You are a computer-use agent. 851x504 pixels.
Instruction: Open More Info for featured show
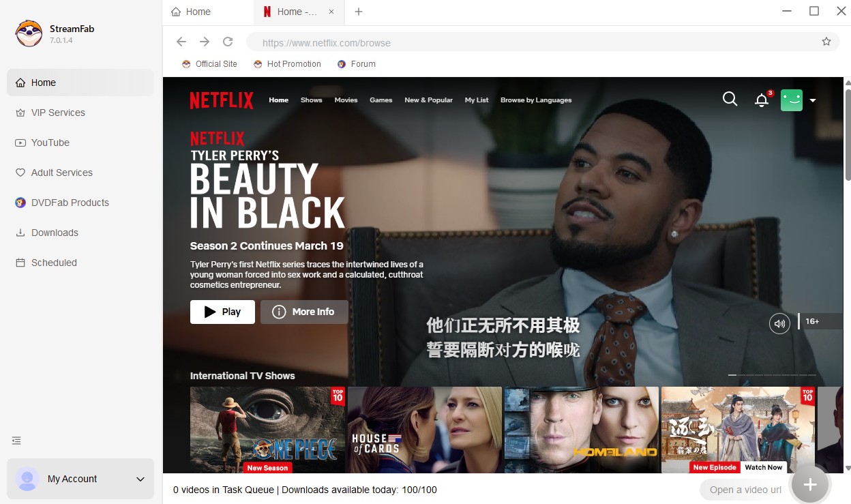pos(304,312)
